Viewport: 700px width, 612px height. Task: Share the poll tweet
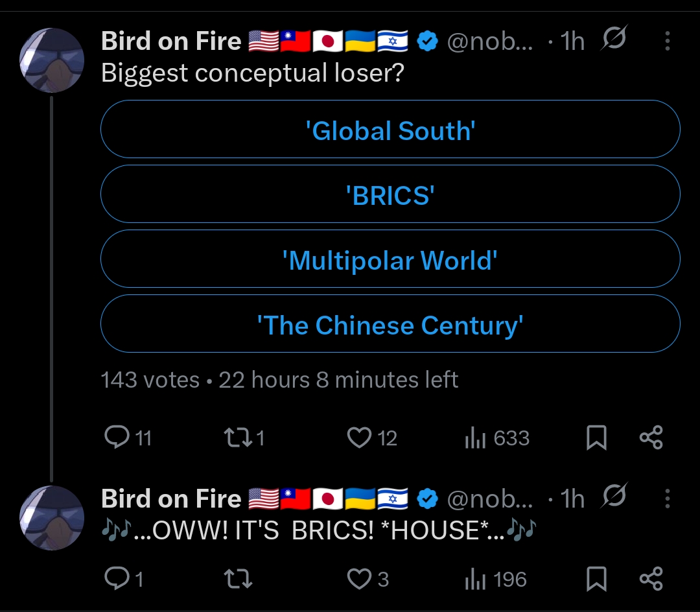(651, 438)
